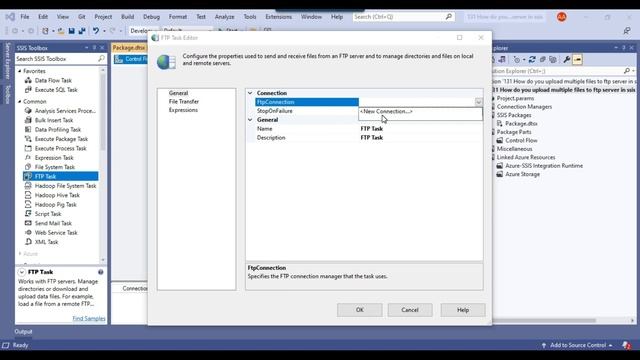
Task: Click the Search (Ctrl+Q) box
Action: tap(403, 17)
